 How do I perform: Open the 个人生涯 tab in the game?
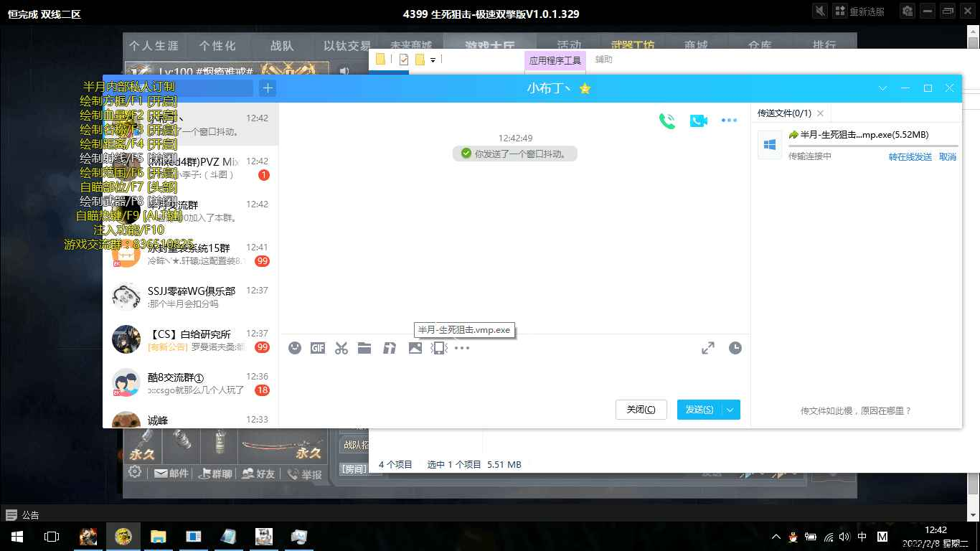(154, 45)
